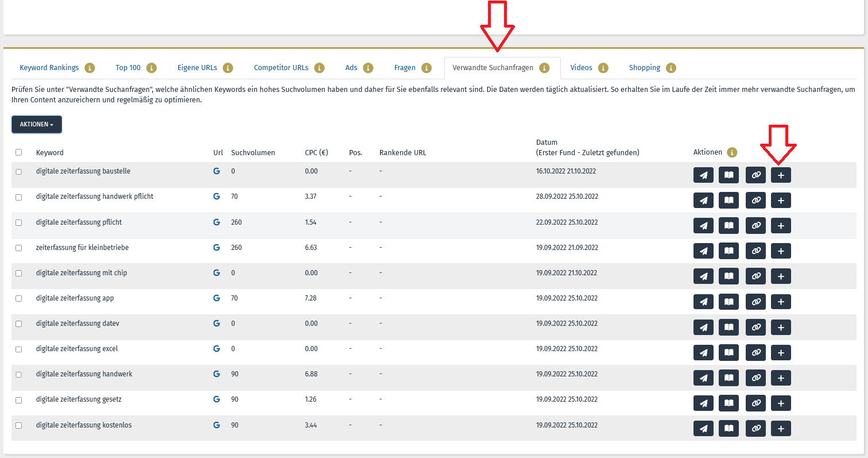Click Google icon in digitale zeiterfassung baustelle row
The width and height of the screenshot is (868, 458).
(216, 171)
